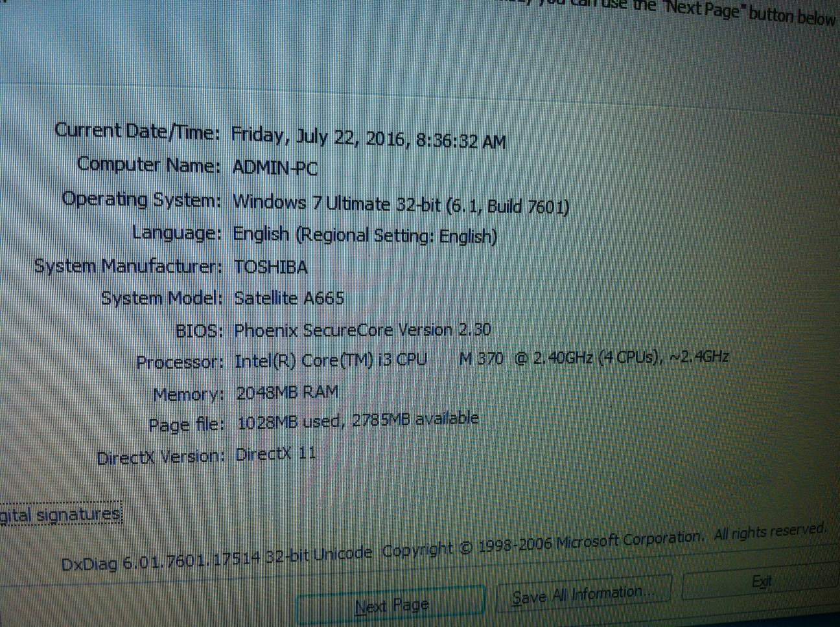840x627 pixels.
Task: Click the 'BIOS:' label
Action: [x=200, y=331]
